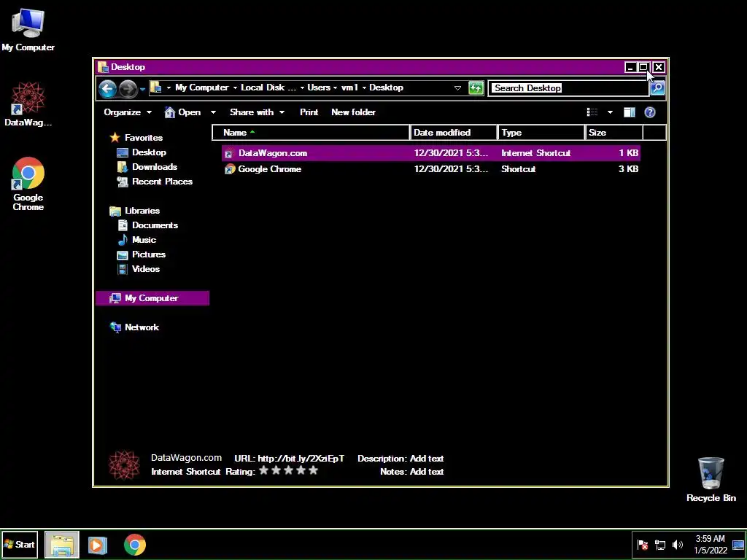The width and height of the screenshot is (747, 560).
Task: Click the URL value in details pane
Action: pos(301,459)
